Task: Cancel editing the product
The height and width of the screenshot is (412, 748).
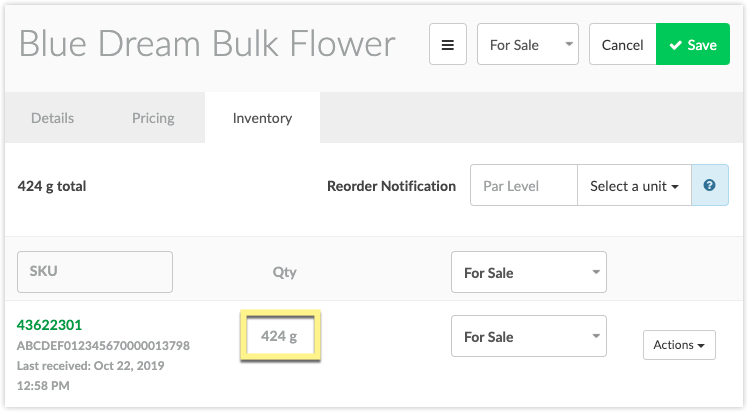Action: point(623,44)
